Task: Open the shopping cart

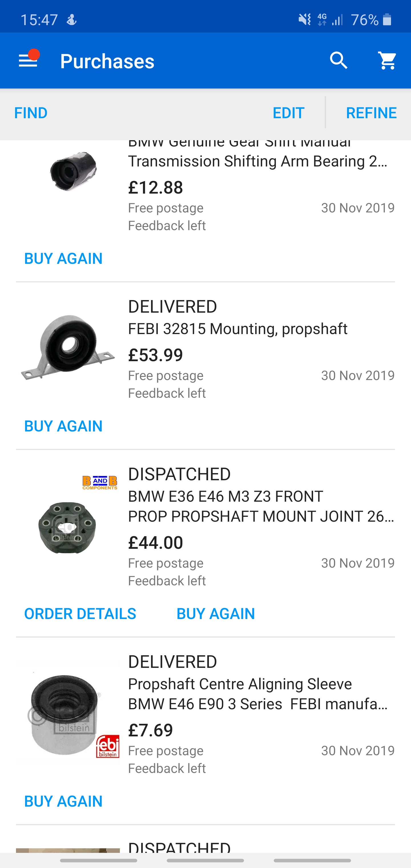Action: tap(387, 61)
